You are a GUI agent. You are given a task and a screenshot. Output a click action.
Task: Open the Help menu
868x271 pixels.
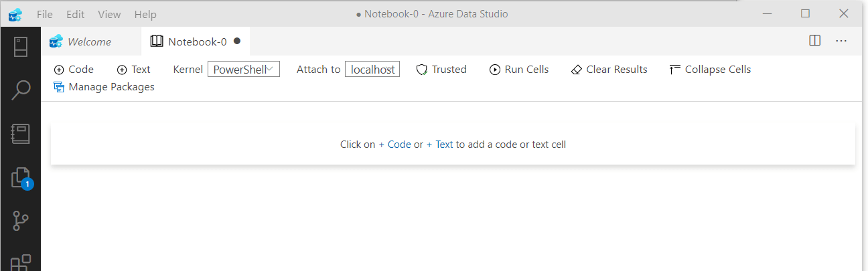point(145,14)
